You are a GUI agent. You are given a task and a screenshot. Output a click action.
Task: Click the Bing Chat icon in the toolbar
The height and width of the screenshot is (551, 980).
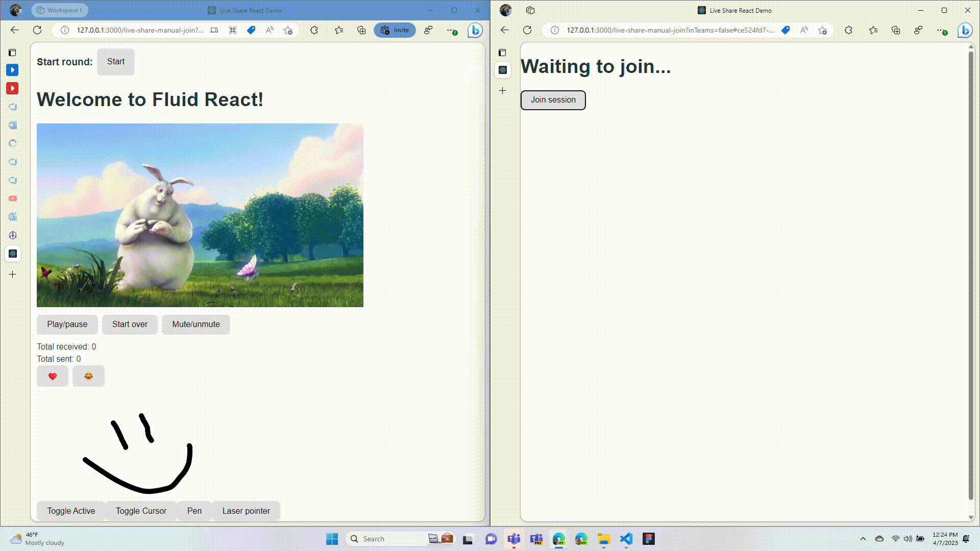475,30
